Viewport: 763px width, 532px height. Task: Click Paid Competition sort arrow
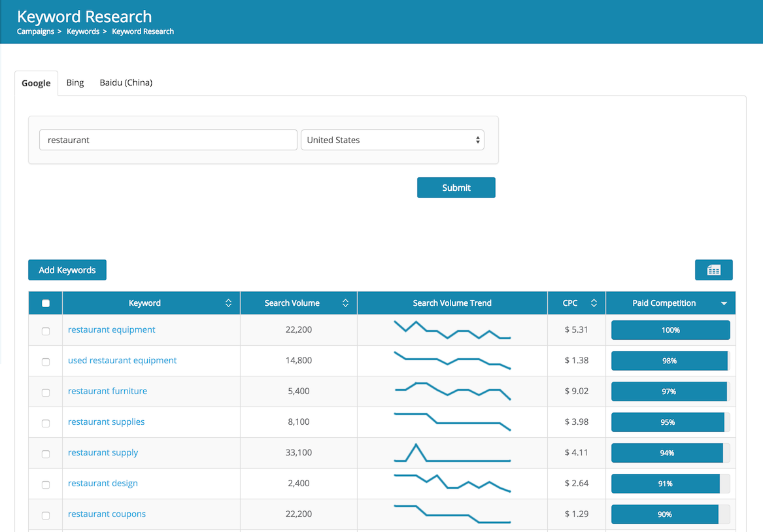point(724,303)
